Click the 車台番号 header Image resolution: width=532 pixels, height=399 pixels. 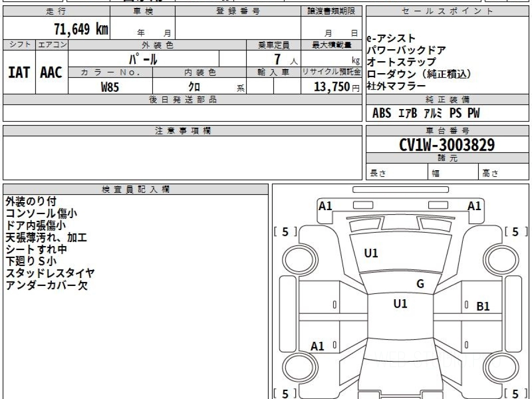448,131
